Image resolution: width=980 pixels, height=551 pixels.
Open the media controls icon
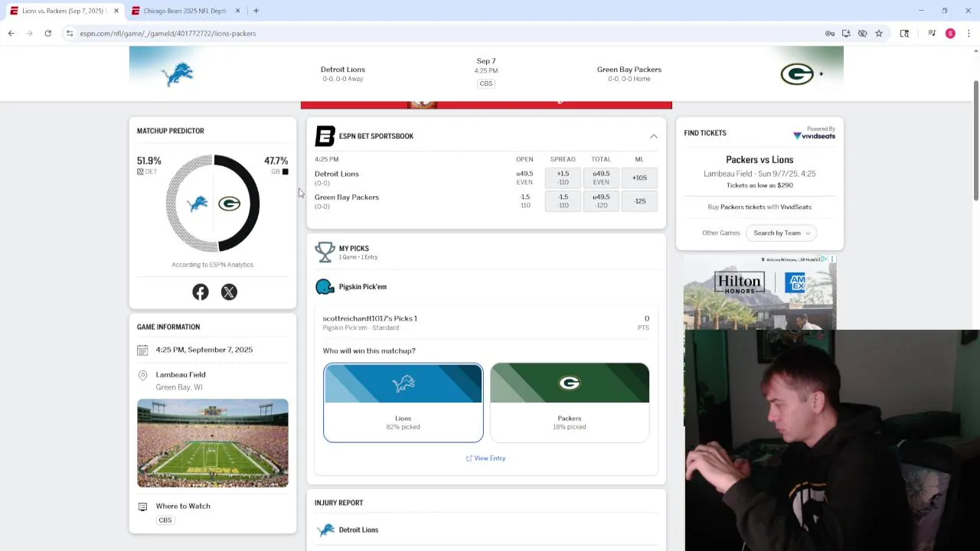932,33
